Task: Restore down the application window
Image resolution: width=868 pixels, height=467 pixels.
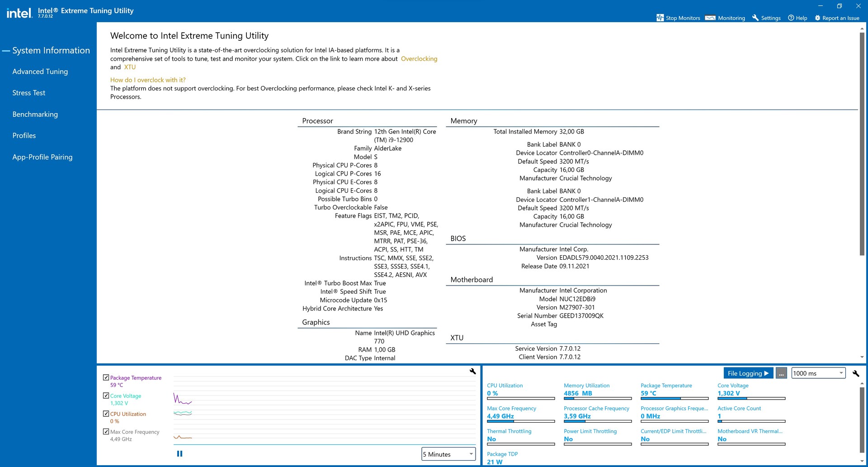Action: point(839,6)
